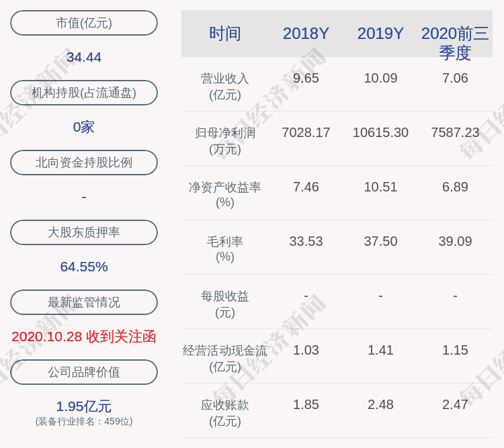The width and height of the screenshot is (504, 448).
Task: Click the 时间 table header
Action: 225,34
